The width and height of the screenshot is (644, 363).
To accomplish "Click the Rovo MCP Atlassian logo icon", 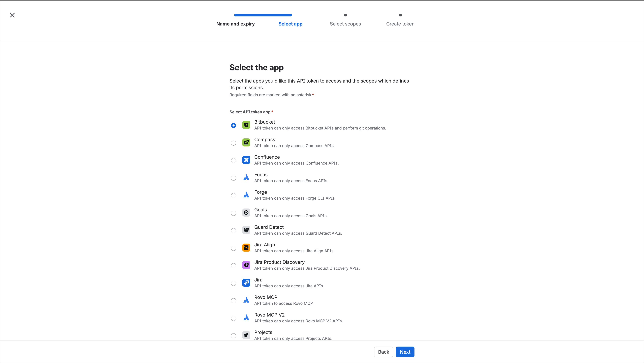I will click(x=246, y=300).
